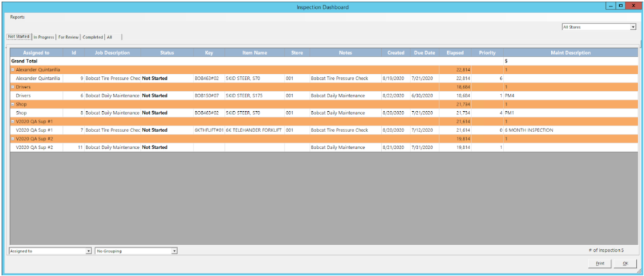644x276 pixels.
Task: Sort by Maint Description column header
Action: (571, 53)
